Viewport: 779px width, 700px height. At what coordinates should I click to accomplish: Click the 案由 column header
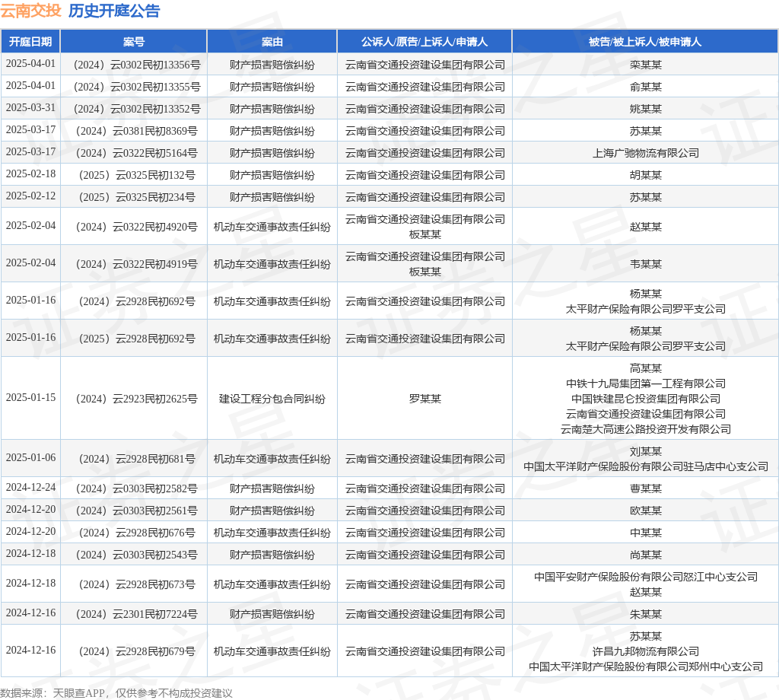pyautogui.click(x=272, y=42)
